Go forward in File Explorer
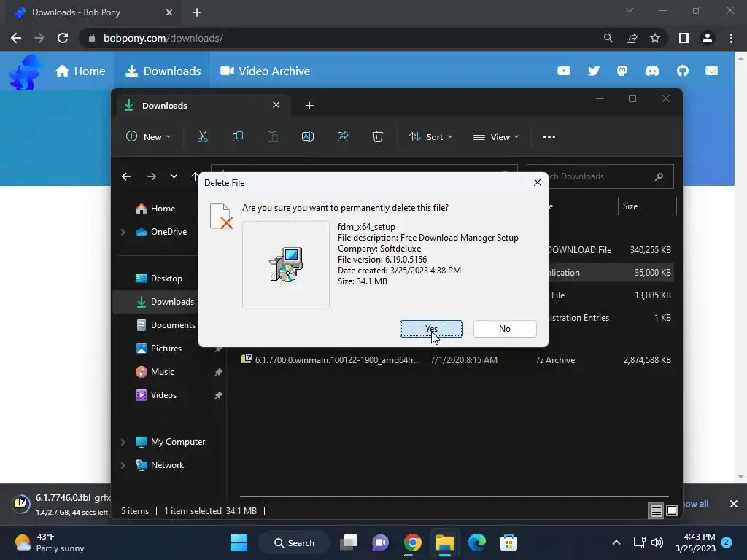This screenshot has width=747, height=560. [x=152, y=176]
